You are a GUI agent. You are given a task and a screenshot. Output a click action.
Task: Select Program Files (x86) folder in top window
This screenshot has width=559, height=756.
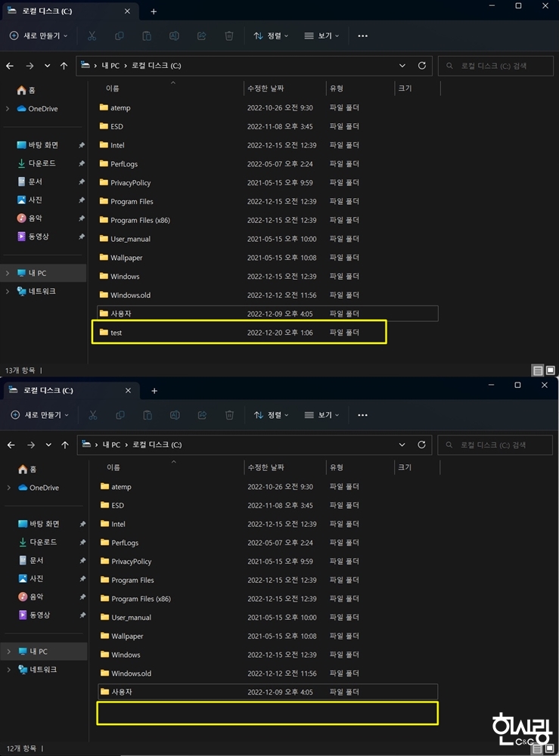tap(268, 220)
